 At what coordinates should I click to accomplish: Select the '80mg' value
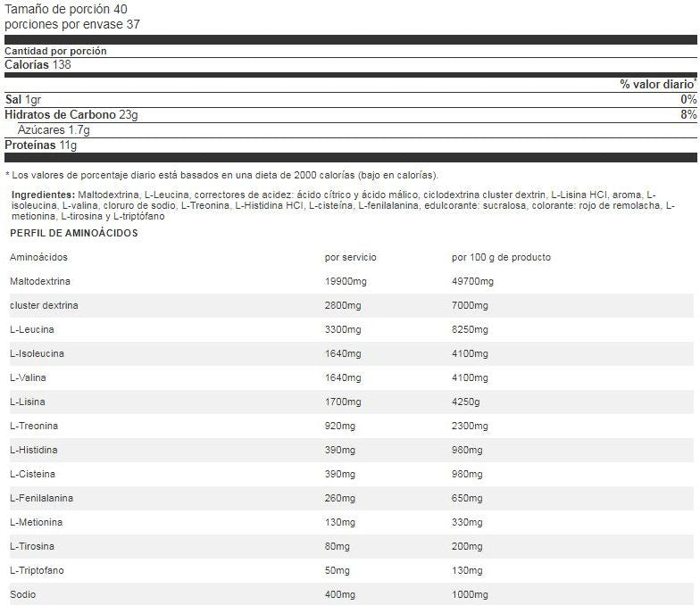(337, 546)
